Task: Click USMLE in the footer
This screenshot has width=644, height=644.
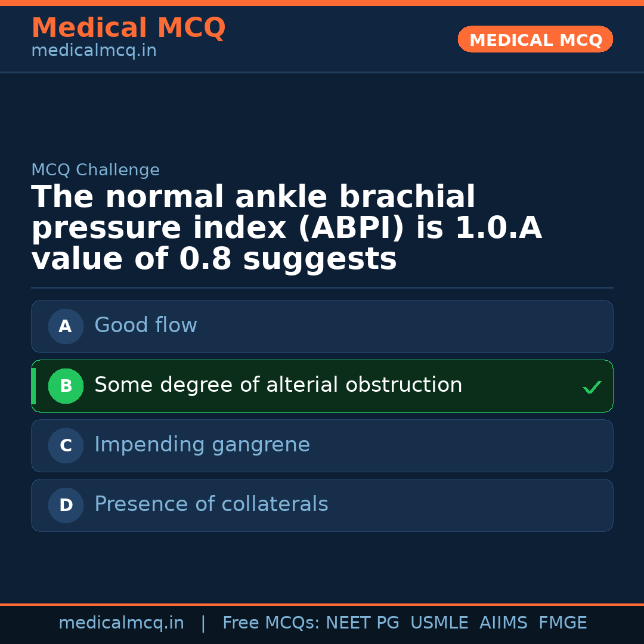Action: [x=439, y=623]
